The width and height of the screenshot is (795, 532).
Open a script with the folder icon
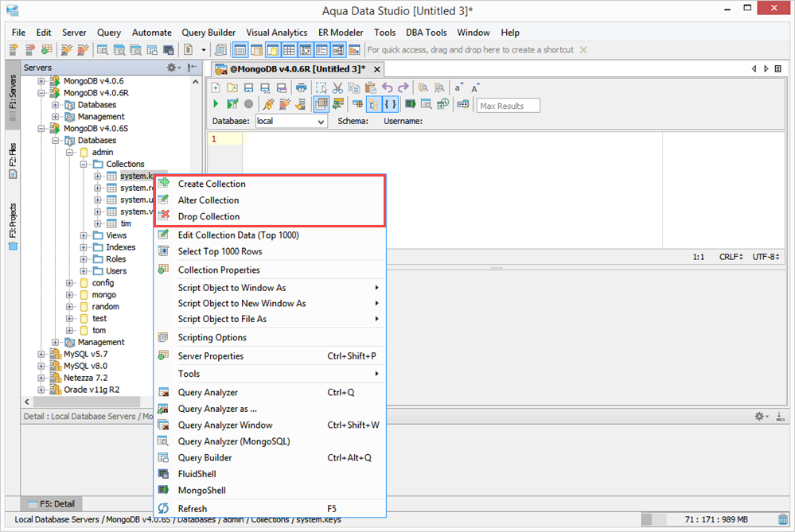(232, 87)
